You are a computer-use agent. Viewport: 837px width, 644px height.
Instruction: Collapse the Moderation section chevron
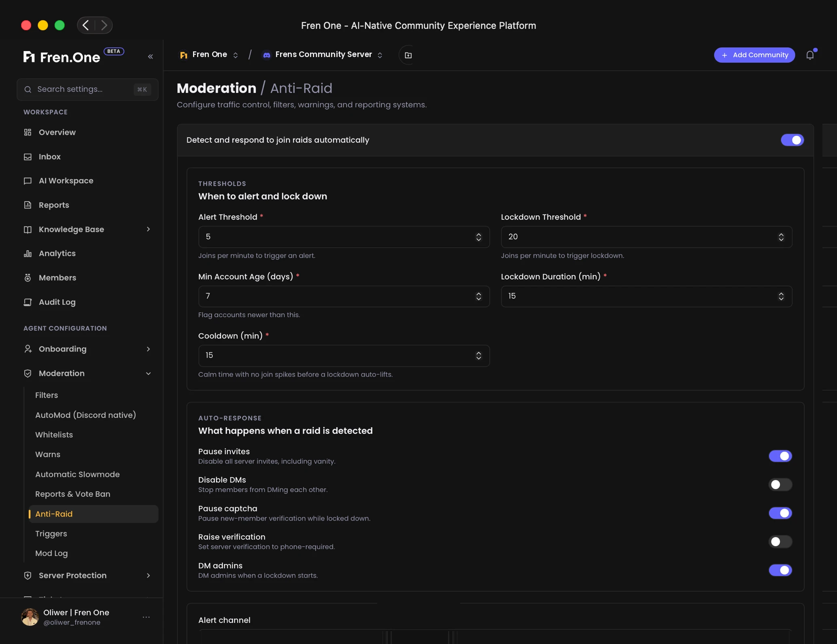click(x=148, y=373)
